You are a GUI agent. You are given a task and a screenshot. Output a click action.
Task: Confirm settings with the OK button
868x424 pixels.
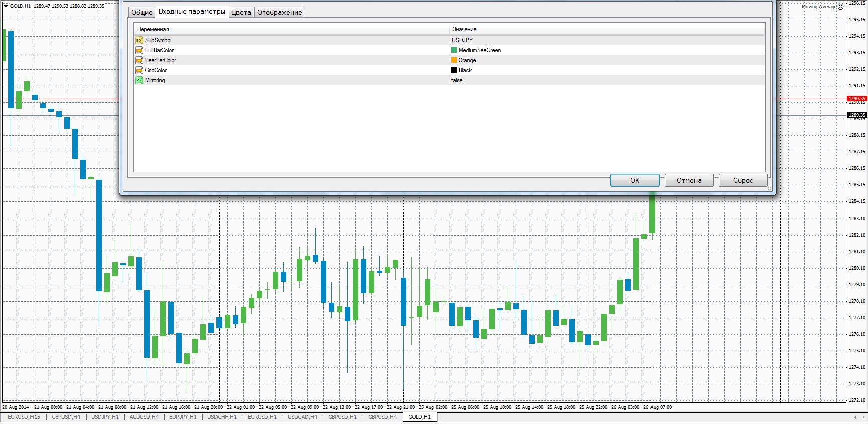click(635, 180)
